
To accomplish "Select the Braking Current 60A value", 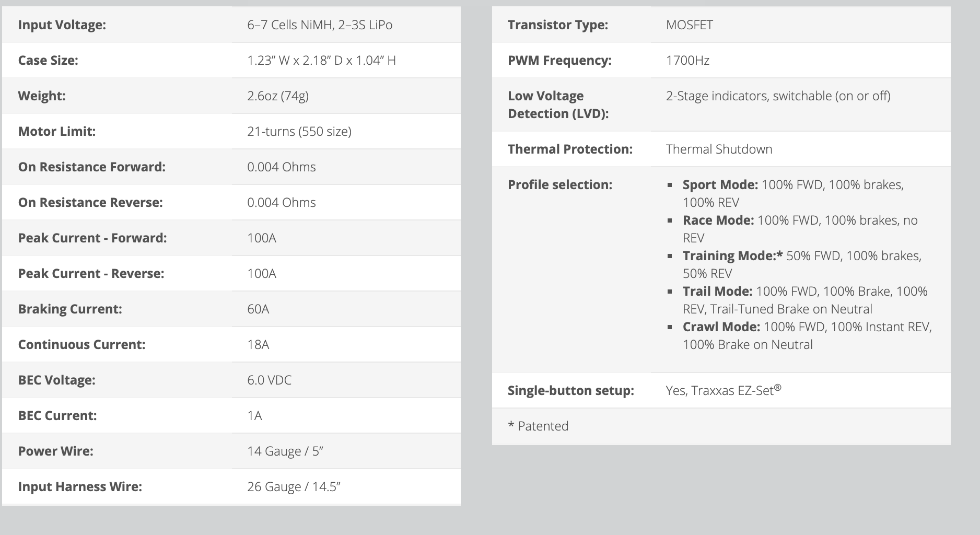I will pos(258,309).
